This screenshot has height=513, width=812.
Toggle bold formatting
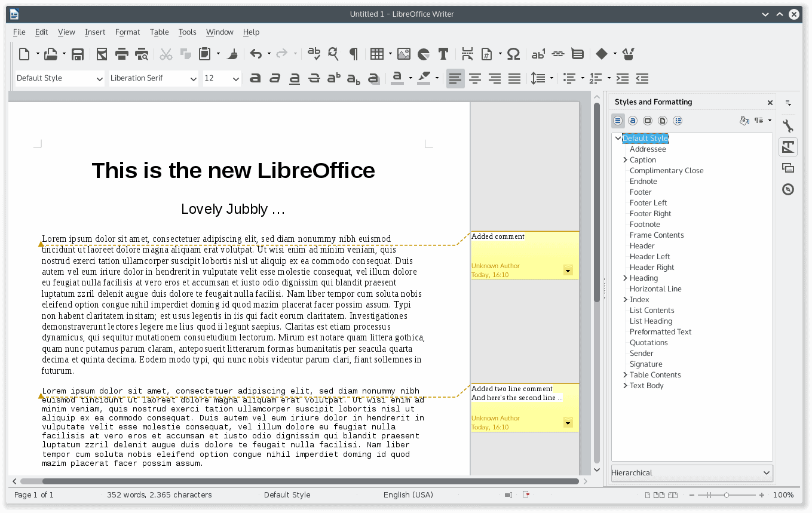coord(255,78)
